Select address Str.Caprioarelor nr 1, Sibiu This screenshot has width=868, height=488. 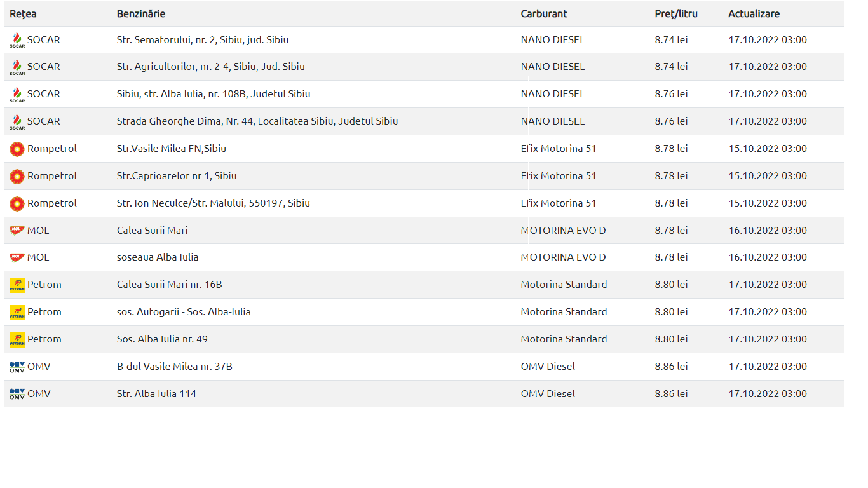pyautogui.click(x=177, y=175)
